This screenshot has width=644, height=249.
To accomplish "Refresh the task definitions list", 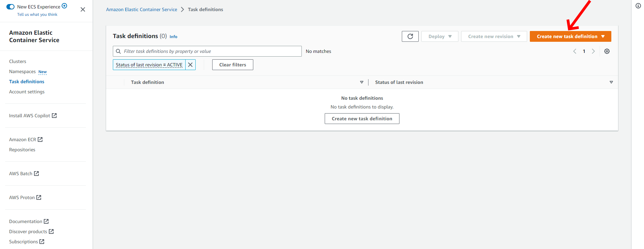I will [x=410, y=36].
